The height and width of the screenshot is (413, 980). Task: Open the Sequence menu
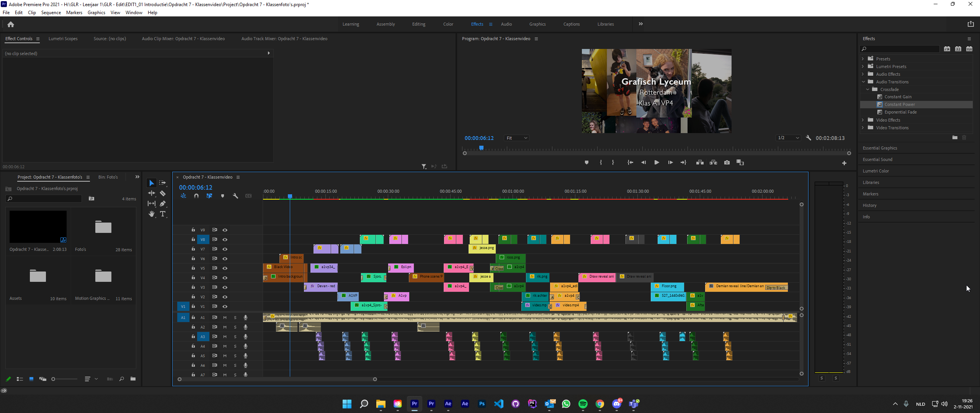[51, 13]
